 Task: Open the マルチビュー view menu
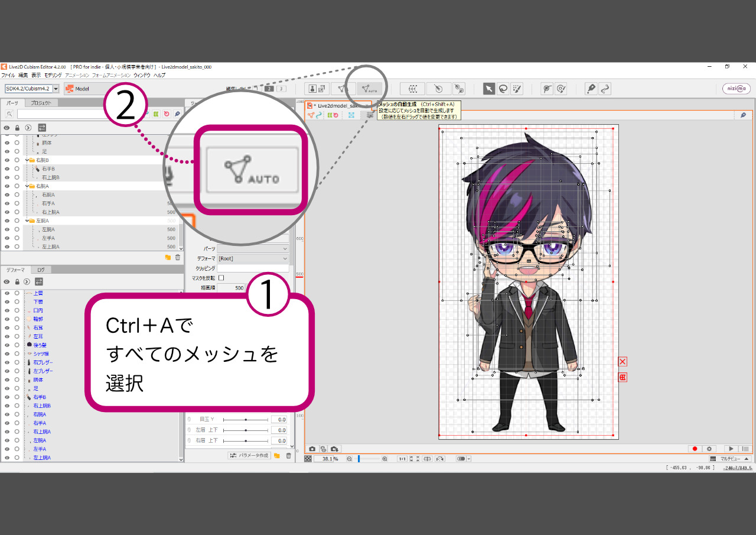coord(731,459)
